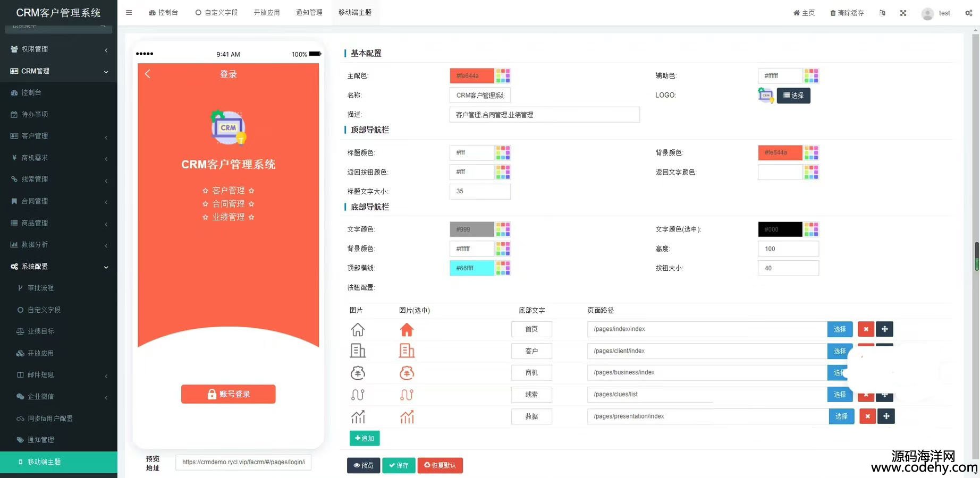
Task: Expand the 商机需求 sidebar menu
Action: point(58,158)
